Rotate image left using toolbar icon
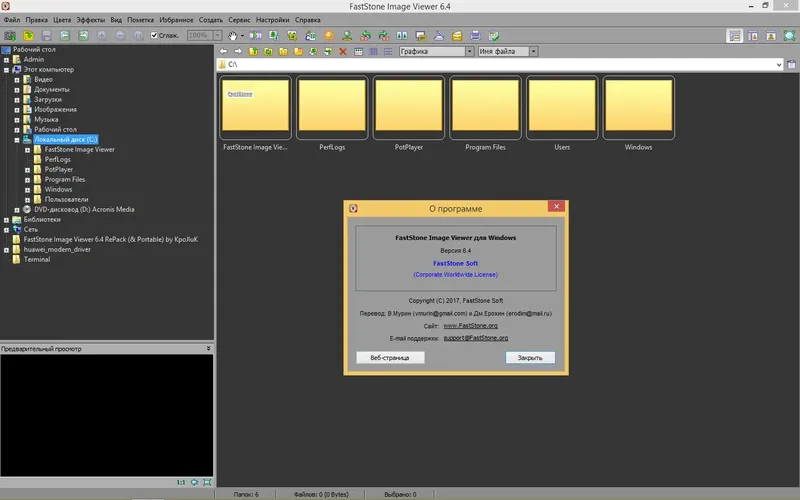The height and width of the screenshot is (500, 800). (365, 36)
